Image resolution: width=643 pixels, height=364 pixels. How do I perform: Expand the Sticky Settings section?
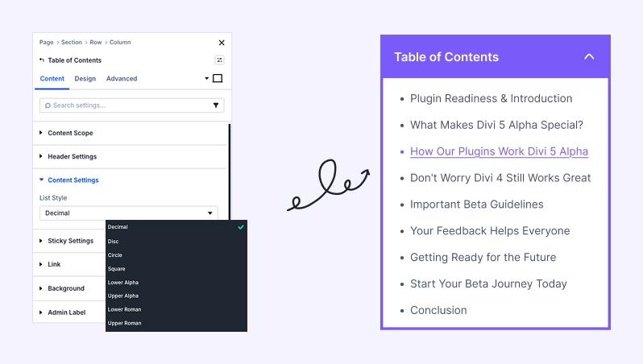70,241
